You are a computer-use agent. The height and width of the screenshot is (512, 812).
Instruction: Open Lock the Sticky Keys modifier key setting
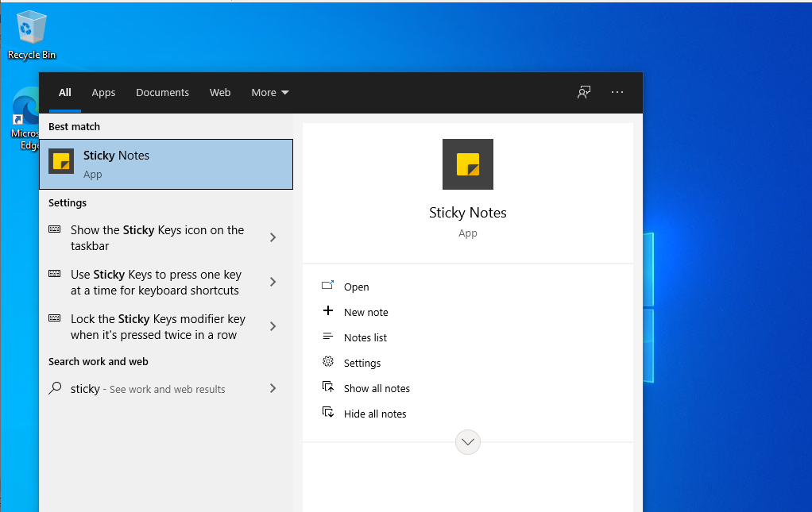click(158, 327)
